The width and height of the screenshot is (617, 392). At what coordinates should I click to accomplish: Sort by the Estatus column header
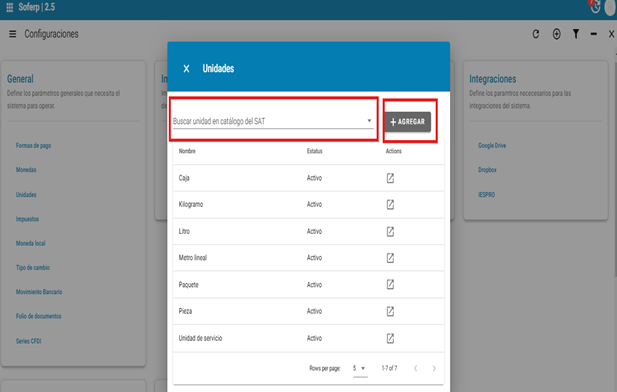314,151
